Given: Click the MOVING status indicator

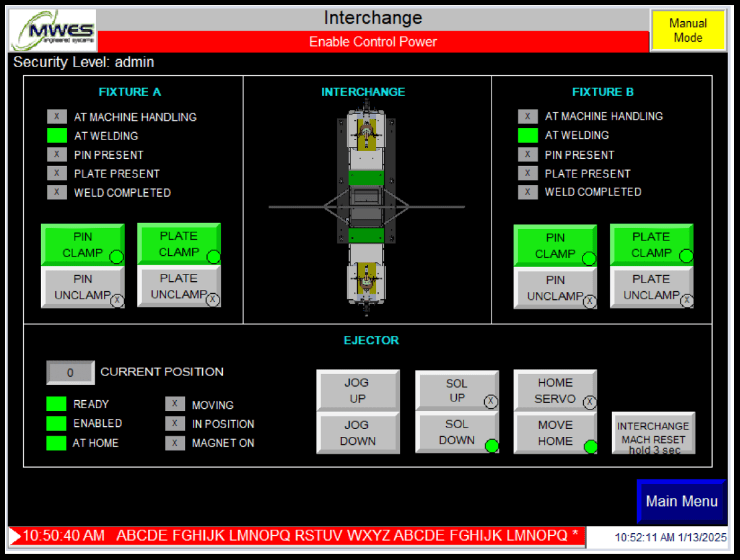Looking at the screenshot, I should point(174,404).
